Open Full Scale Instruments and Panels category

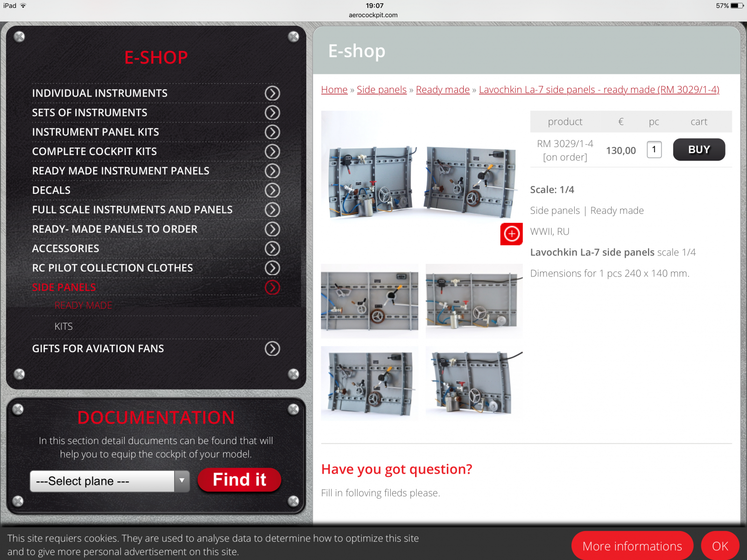click(132, 210)
